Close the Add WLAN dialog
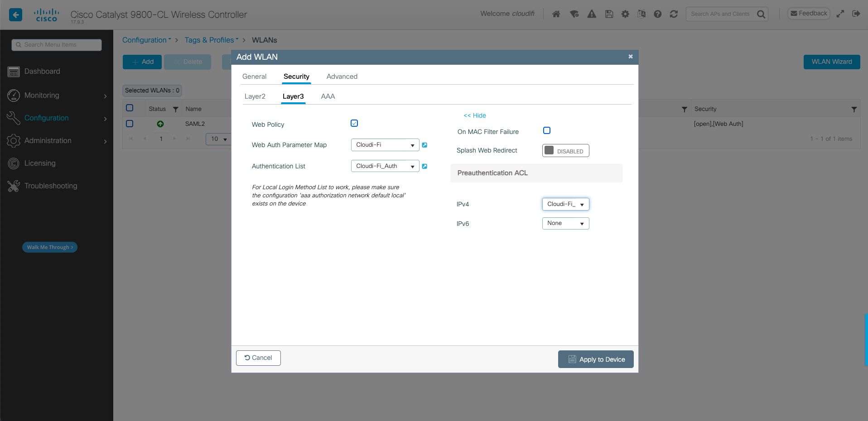The height and width of the screenshot is (421, 868). [630, 57]
